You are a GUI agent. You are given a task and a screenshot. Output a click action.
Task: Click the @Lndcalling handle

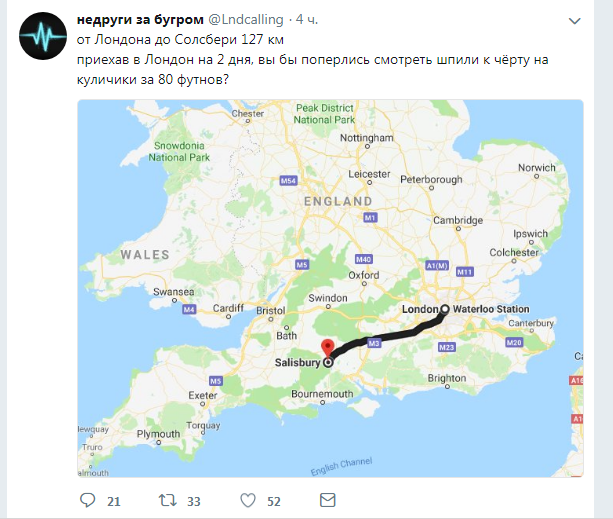click(x=246, y=19)
